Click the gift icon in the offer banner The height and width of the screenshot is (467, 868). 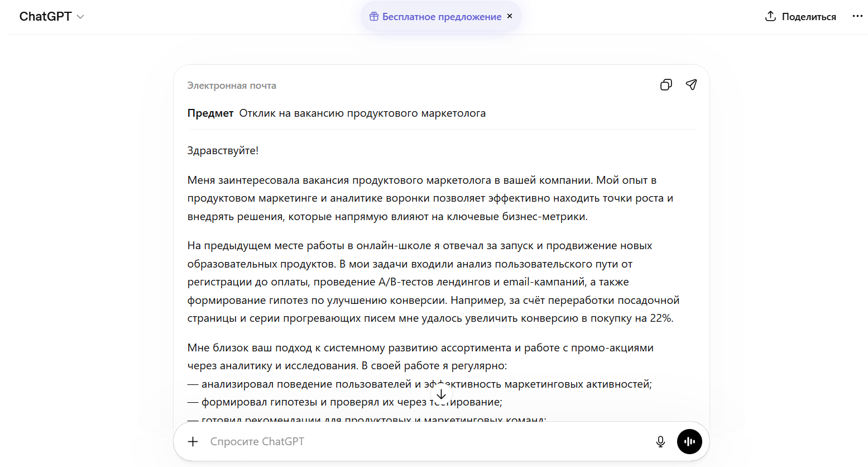point(374,17)
